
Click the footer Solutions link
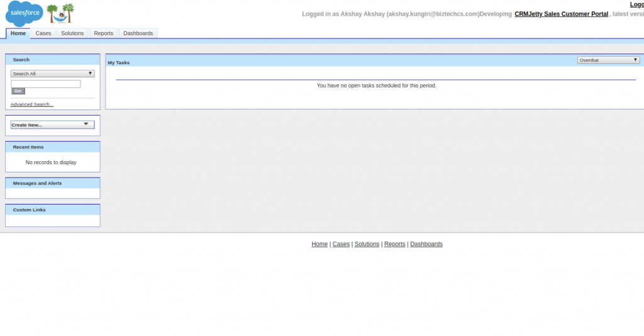point(367,244)
